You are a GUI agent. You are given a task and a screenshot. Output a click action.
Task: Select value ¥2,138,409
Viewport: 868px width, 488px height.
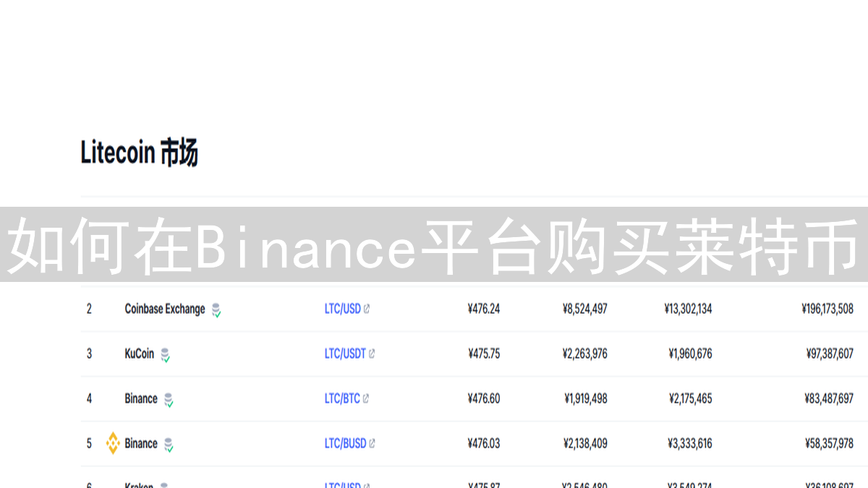click(586, 443)
